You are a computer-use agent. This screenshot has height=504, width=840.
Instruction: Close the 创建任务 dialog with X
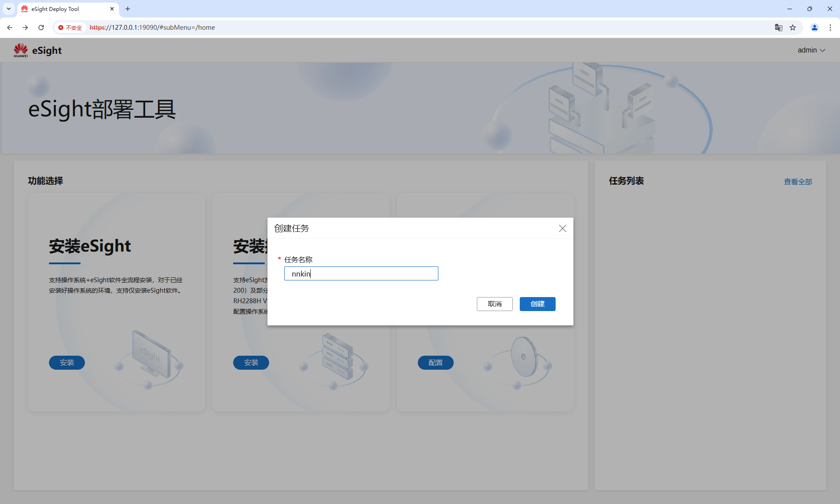point(562,228)
